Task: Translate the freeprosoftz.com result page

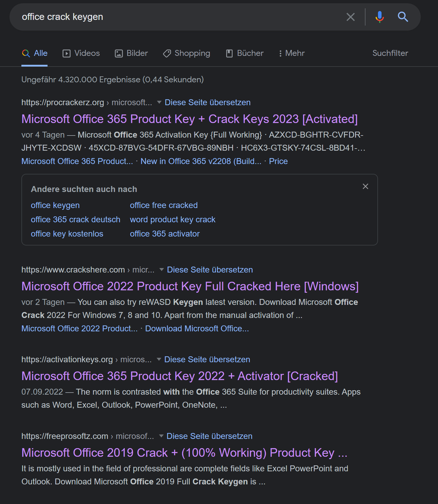Action: [210, 436]
